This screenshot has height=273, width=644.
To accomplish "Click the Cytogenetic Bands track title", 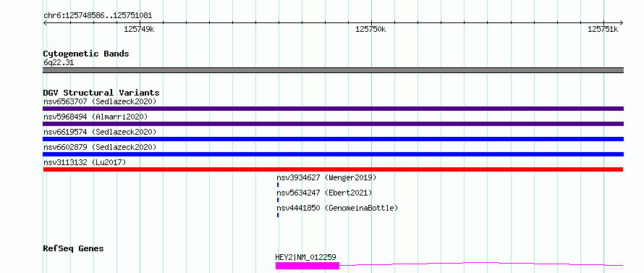I will tap(86, 54).
